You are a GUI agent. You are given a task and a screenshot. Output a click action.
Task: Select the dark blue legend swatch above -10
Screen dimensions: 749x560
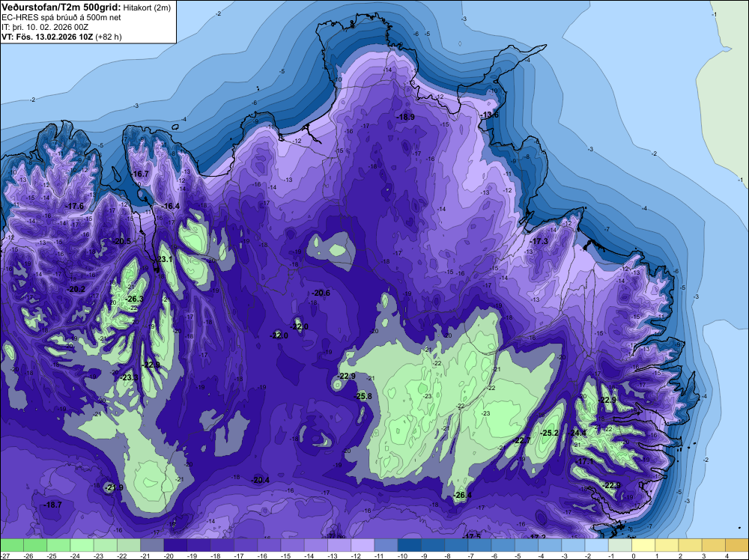click(x=410, y=545)
